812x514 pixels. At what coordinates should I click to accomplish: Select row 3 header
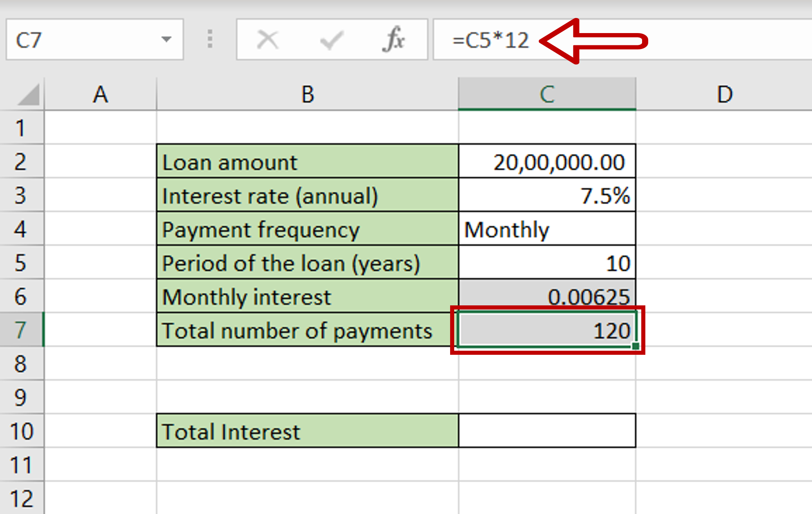(22, 195)
